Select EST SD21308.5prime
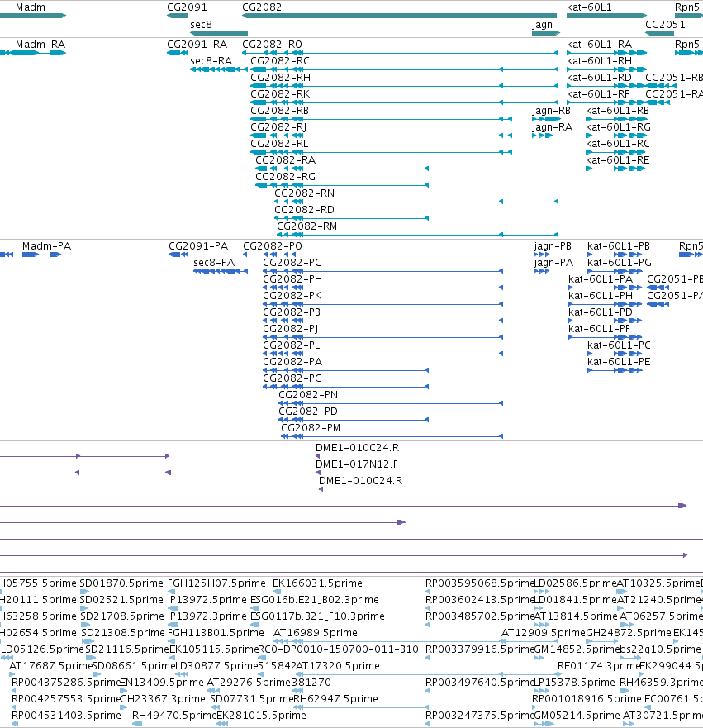Viewport: 703px width, 728px height. [123, 633]
